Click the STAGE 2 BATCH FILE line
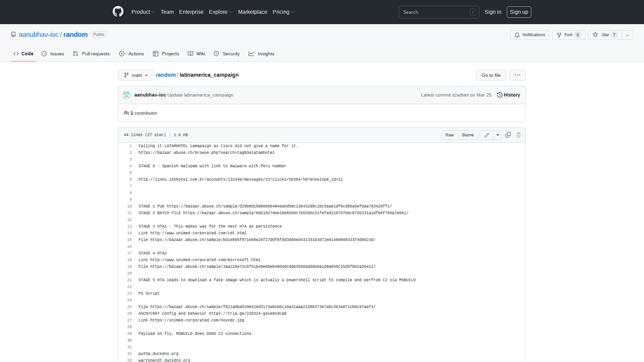The width and height of the screenshot is (644, 362). point(273,213)
